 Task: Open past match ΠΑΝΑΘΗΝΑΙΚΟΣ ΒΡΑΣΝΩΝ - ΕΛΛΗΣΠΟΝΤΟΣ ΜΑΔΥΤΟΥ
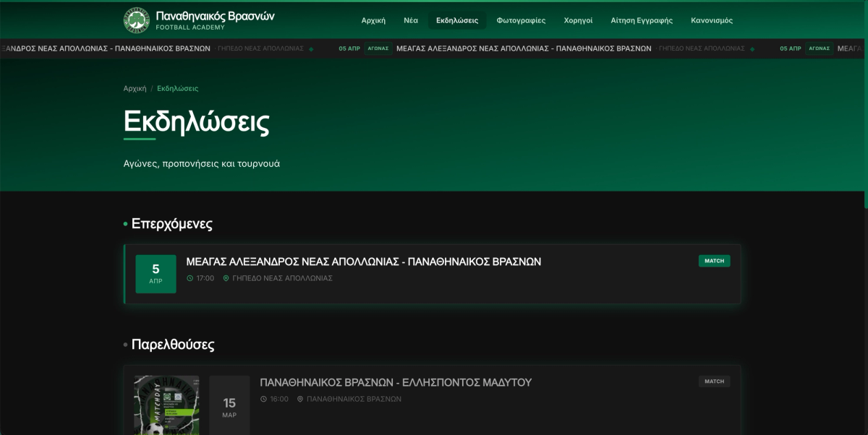(396, 382)
